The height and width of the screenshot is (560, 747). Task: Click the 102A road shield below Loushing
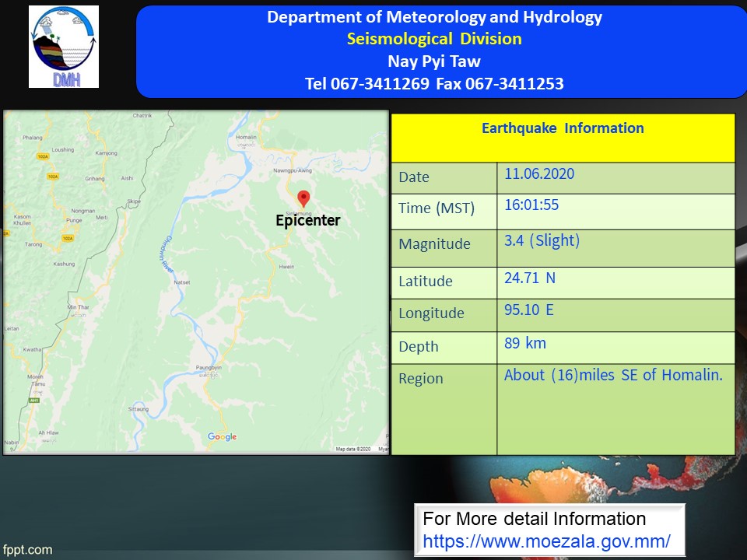(x=53, y=177)
